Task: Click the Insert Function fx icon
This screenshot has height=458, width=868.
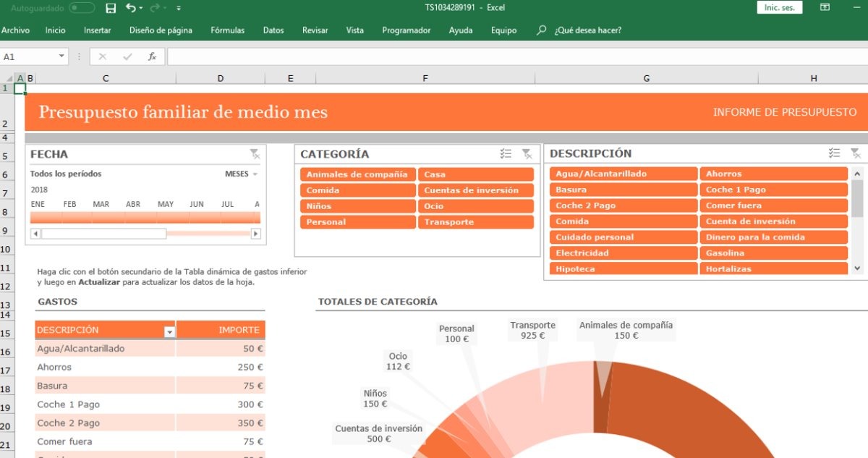Action: coord(152,56)
